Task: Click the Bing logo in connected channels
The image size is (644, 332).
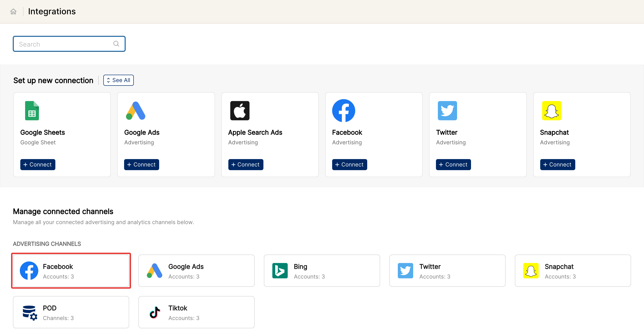Action: coord(280,271)
